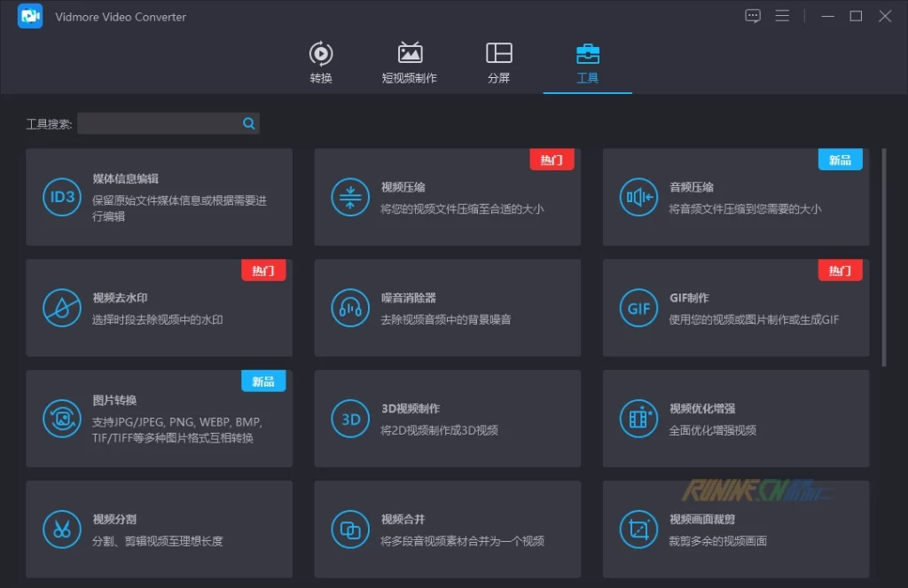This screenshot has height=588, width=908.
Task: Open the video merger icon
Action: click(350, 529)
